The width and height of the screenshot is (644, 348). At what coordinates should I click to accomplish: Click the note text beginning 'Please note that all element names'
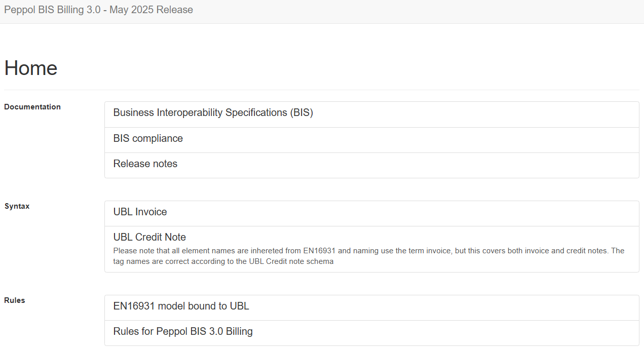pos(369,256)
